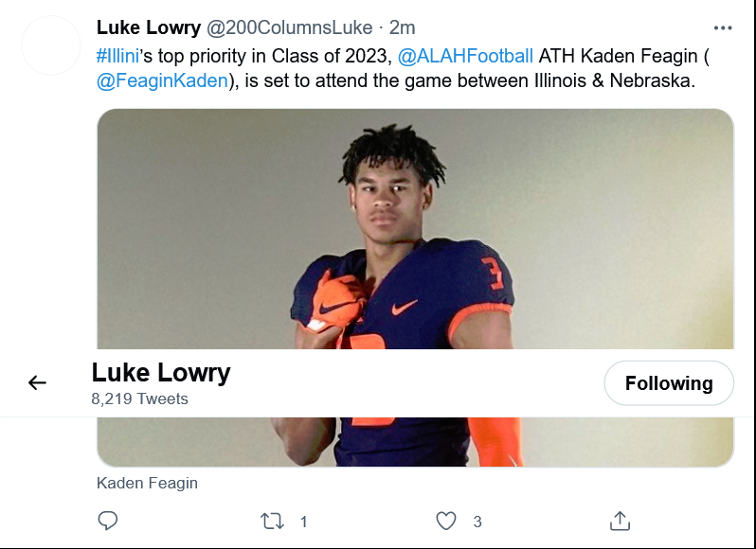Image resolution: width=756 pixels, height=549 pixels.
Task: View the like count of 3
Action: coord(477,522)
